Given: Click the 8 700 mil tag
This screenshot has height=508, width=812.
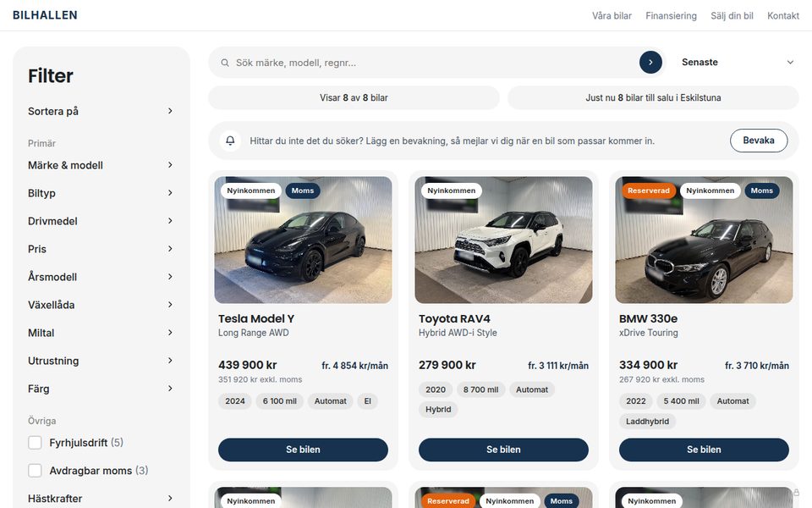Looking at the screenshot, I should pyautogui.click(x=480, y=389).
